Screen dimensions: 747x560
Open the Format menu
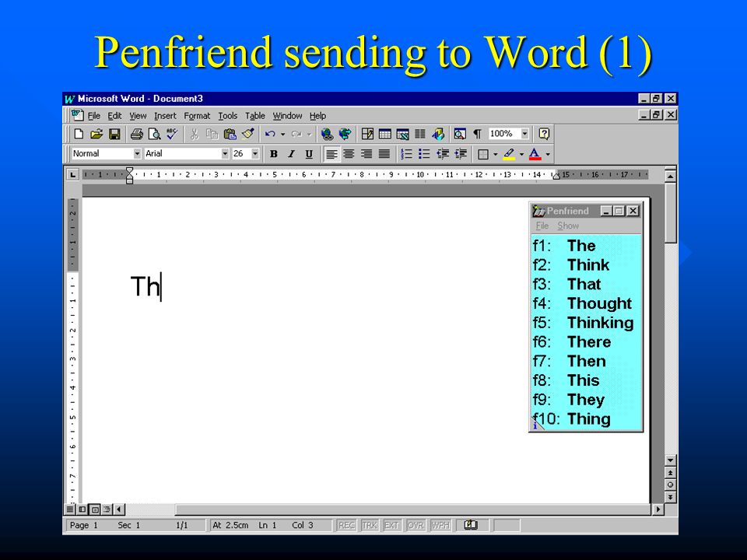pyautogui.click(x=197, y=116)
